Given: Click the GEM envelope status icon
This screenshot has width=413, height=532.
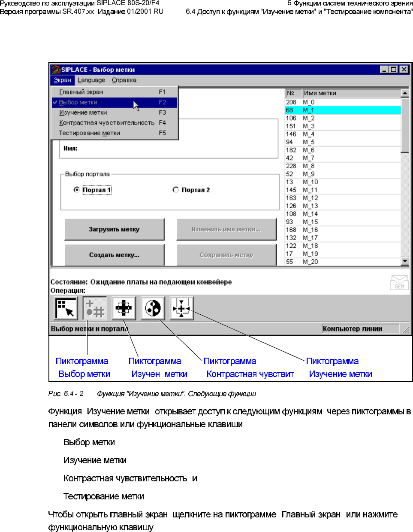Looking at the screenshot, I should click(x=399, y=283).
